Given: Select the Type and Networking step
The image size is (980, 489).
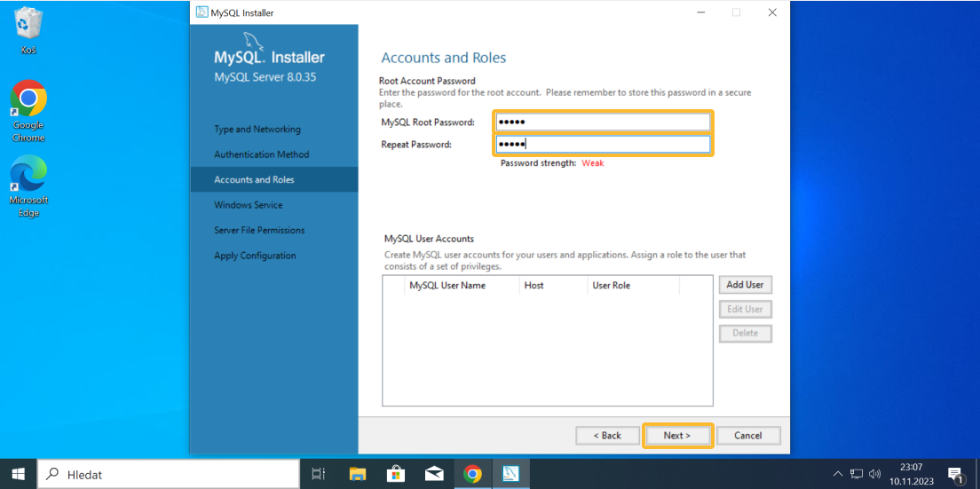Looking at the screenshot, I should click(257, 130).
